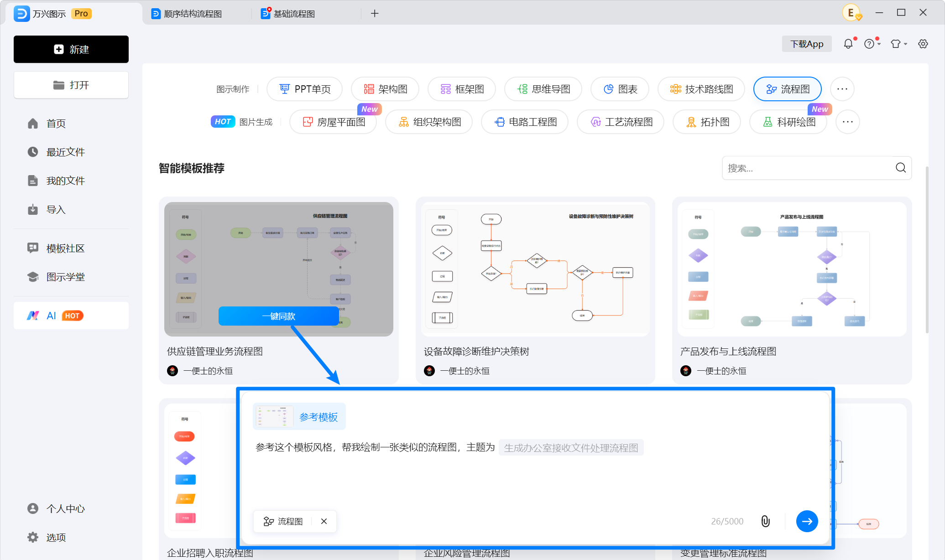945x560 pixels.
Task: Open 模板社区 in the sidebar
Action: pyautogui.click(x=56, y=248)
